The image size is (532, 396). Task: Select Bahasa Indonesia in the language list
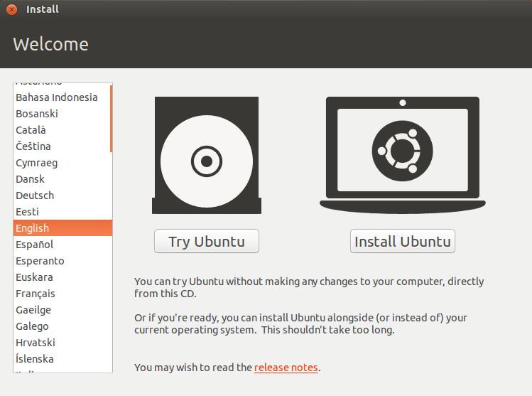62,97
